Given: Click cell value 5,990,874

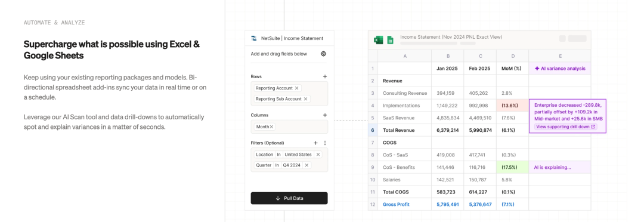Looking at the screenshot, I should [x=480, y=130].
